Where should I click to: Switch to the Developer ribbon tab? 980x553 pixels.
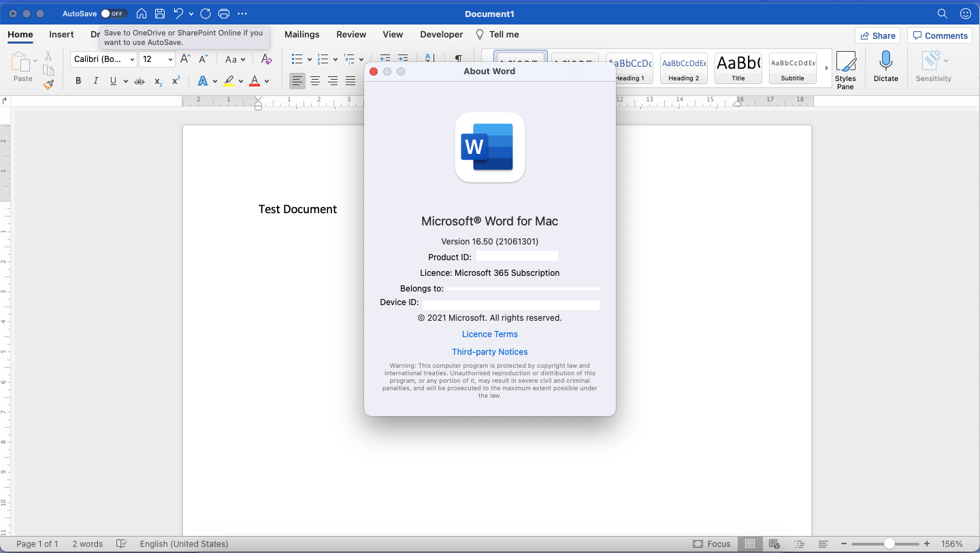[x=442, y=35]
